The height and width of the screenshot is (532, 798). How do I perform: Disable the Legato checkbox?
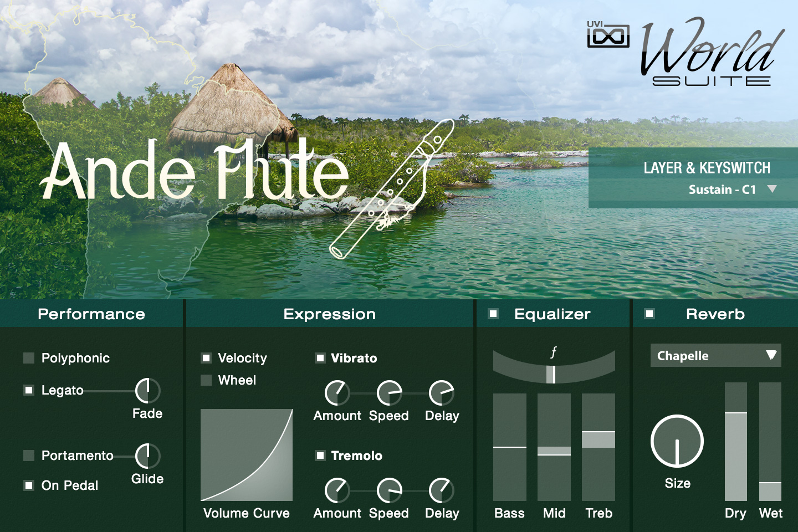(29, 390)
